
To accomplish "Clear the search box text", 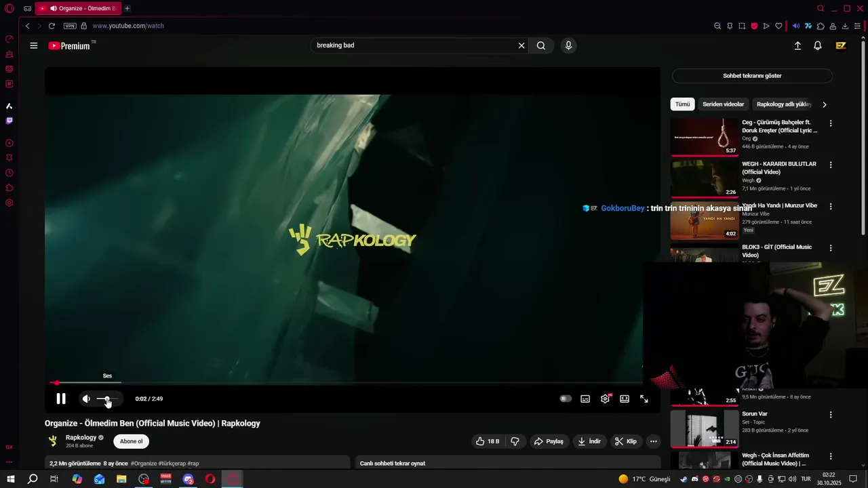I will click(x=521, y=45).
